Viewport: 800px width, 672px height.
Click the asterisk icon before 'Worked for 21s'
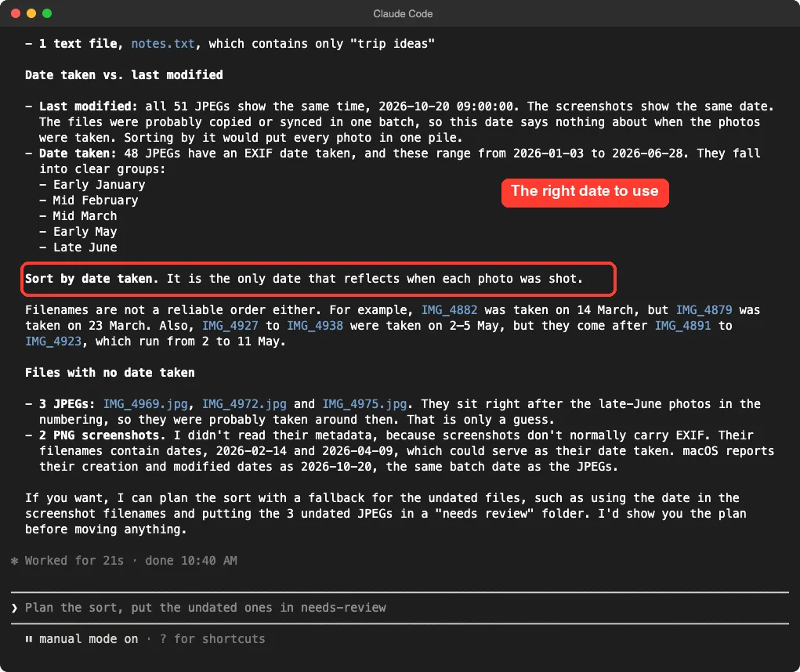coord(14,561)
